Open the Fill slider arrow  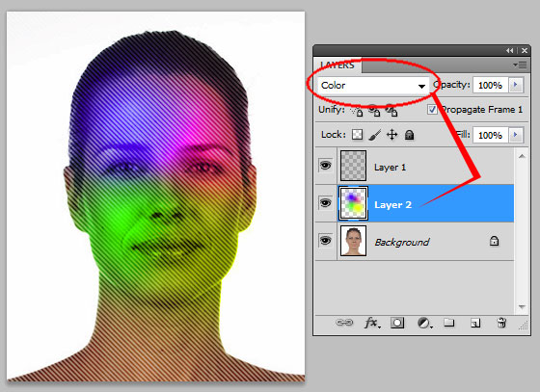click(516, 135)
